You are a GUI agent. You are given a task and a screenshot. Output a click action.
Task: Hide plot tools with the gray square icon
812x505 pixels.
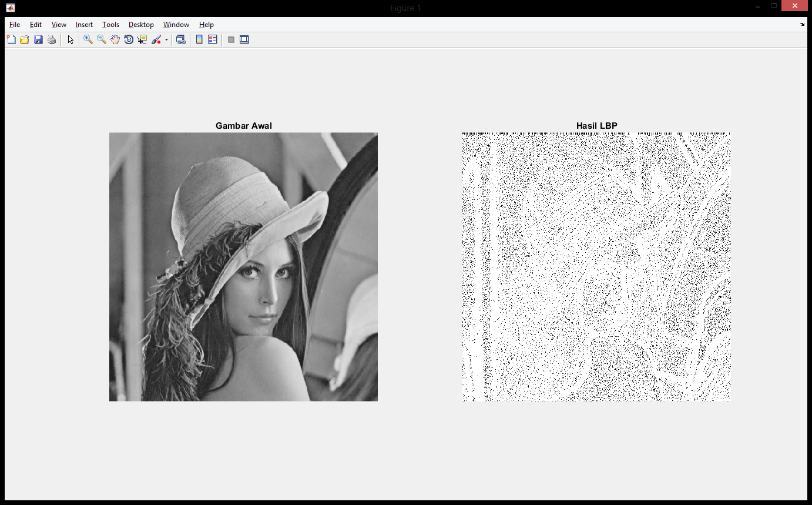(x=231, y=40)
